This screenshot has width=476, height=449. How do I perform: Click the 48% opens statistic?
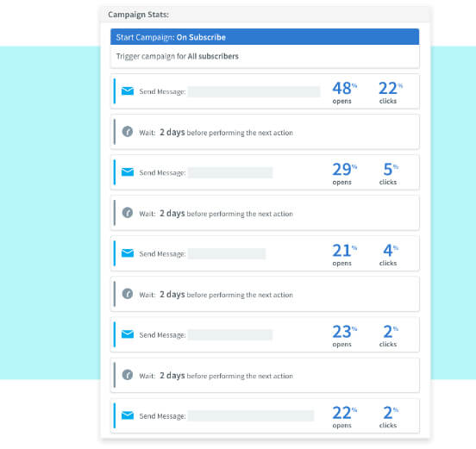[x=345, y=92]
